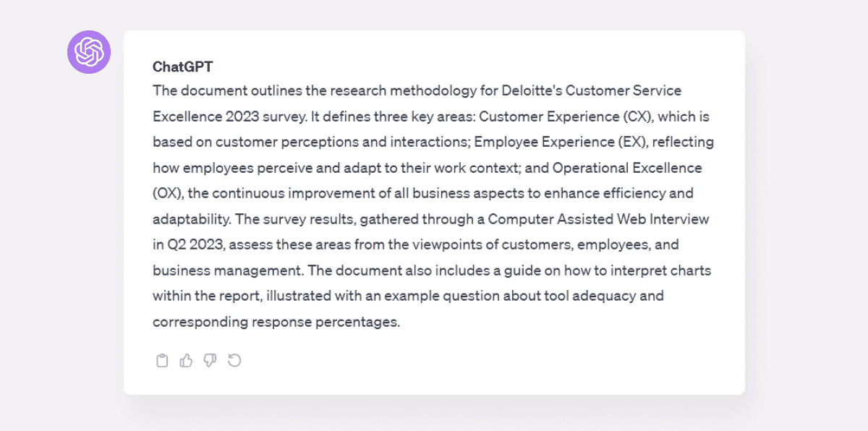This screenshot has height=431, width=868.
Task: Give the response a thumbs up
Action: pos(186,360)
